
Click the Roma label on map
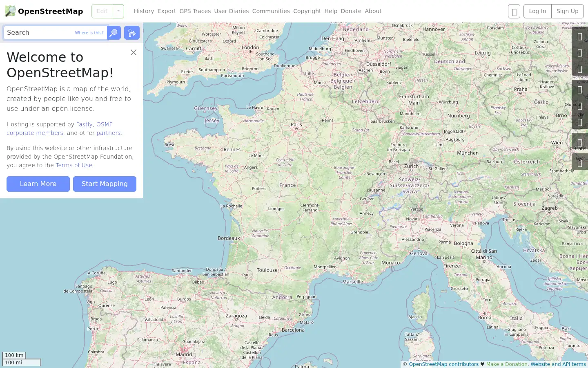click(485, 318)
